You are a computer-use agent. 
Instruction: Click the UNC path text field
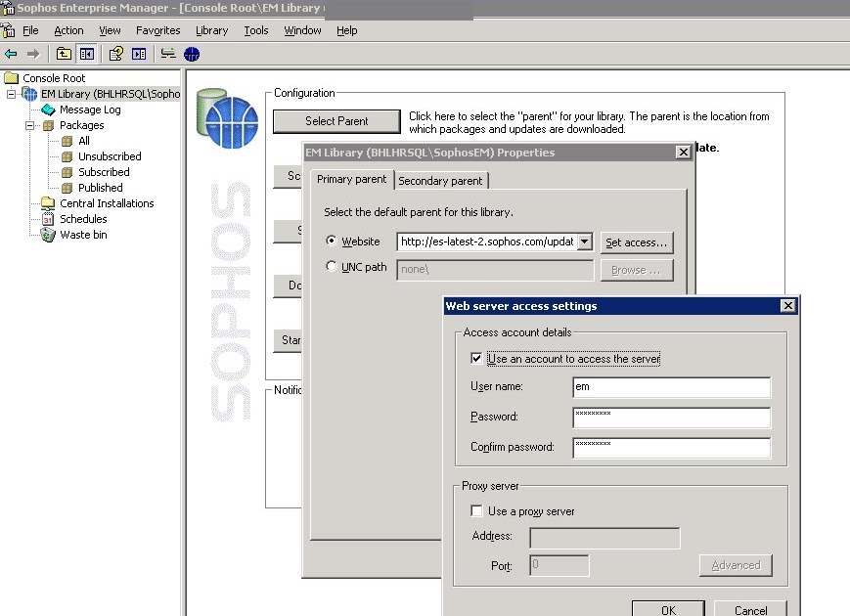pos(495,270)
